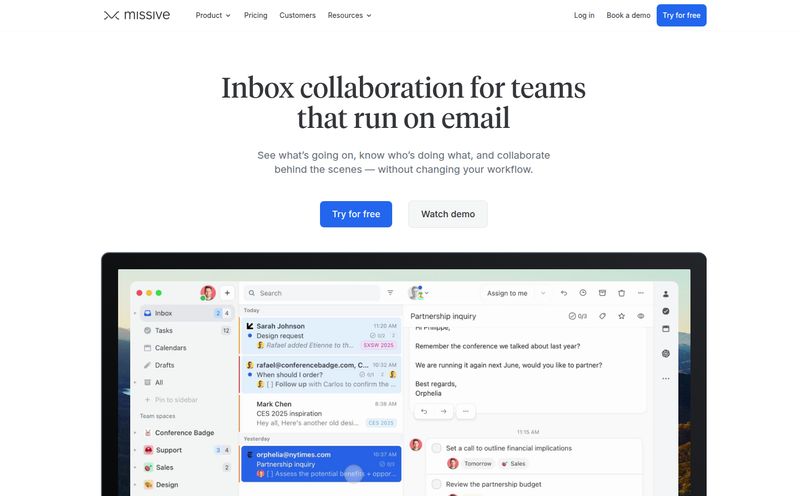Open the assignee avatars dropdown
This screenshot has width=800, height=496.
click(x=418, y=293)
